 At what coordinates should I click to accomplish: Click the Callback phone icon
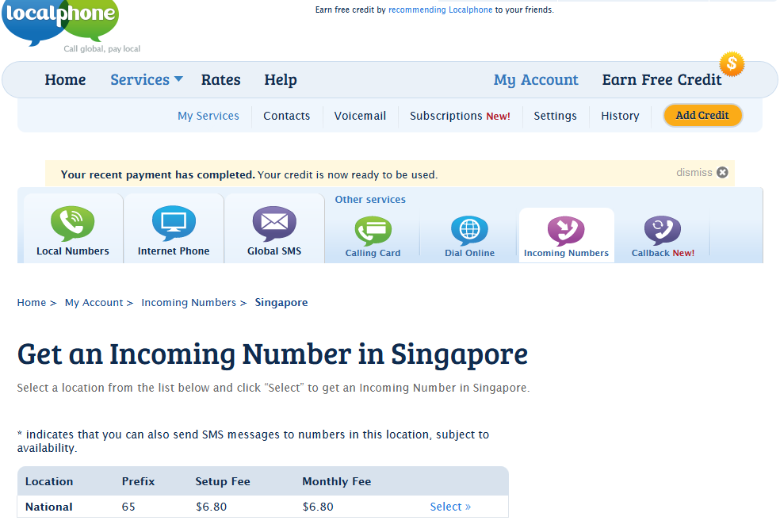(x=663, y=231)
